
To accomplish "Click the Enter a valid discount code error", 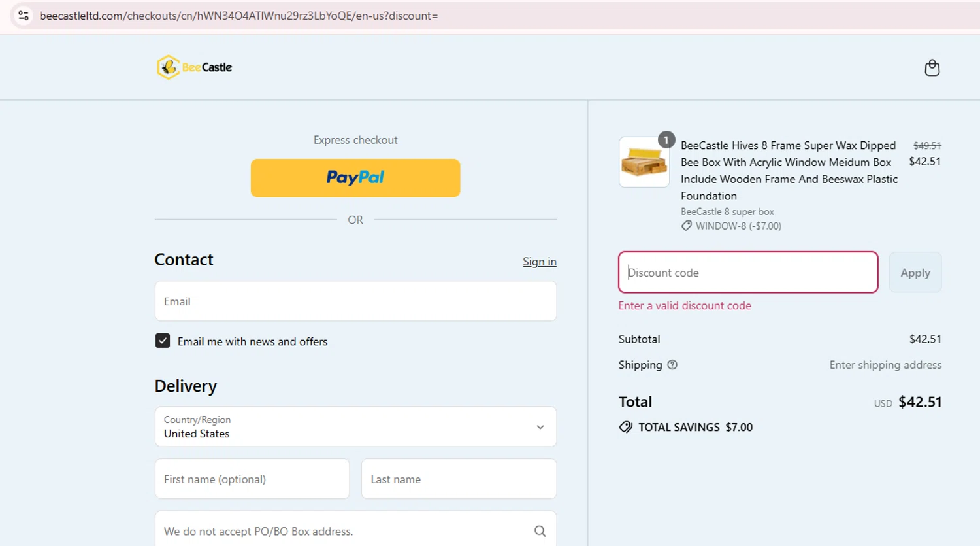I will tap(685, 305).
